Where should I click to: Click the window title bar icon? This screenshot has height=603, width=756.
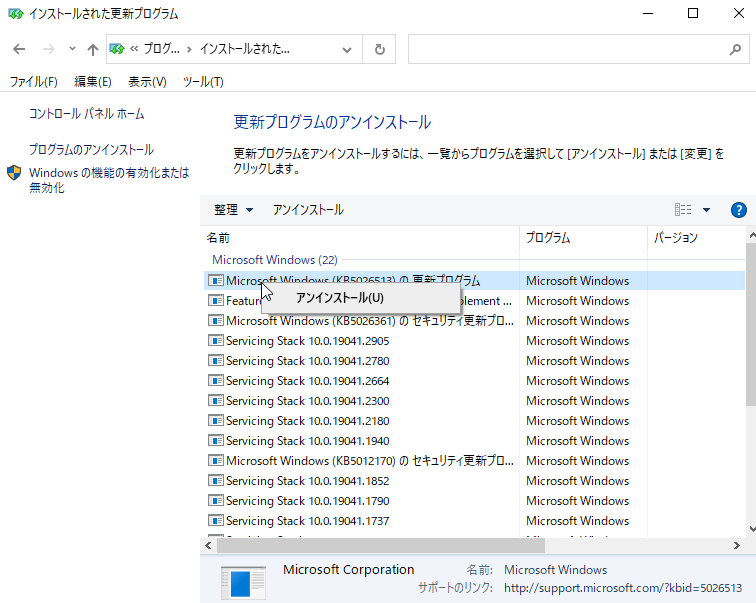pyautogui.click(x=16, y=14)
